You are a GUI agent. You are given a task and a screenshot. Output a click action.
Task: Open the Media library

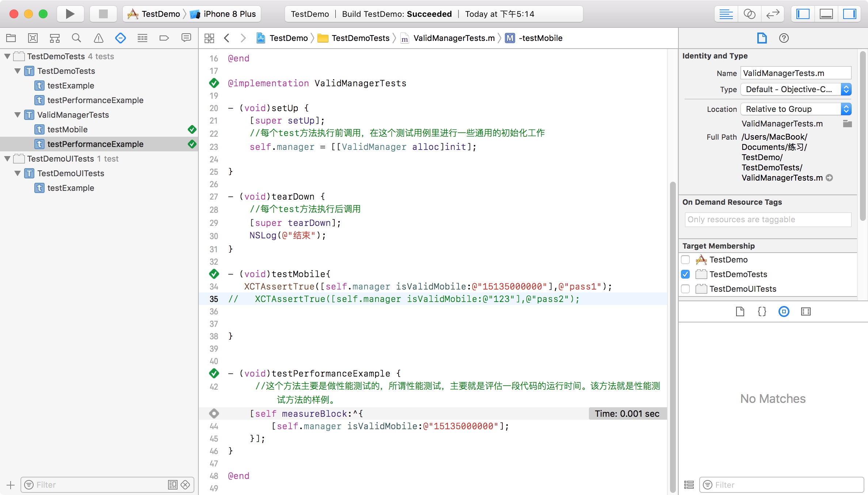[806, 311]
